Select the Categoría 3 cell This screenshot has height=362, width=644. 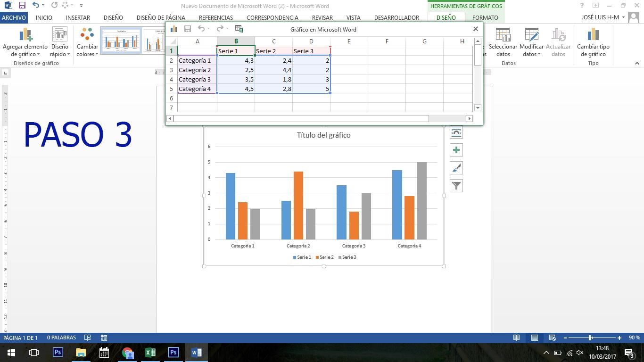197,79
